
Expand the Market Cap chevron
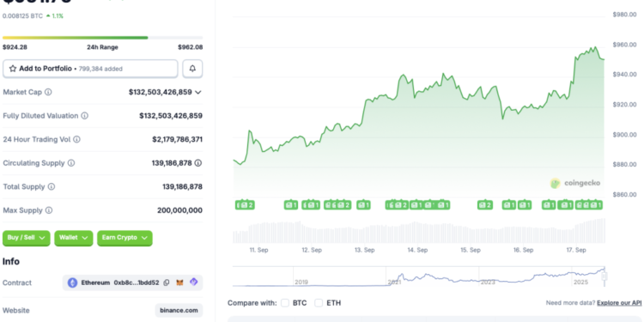(x=198, y=93)
